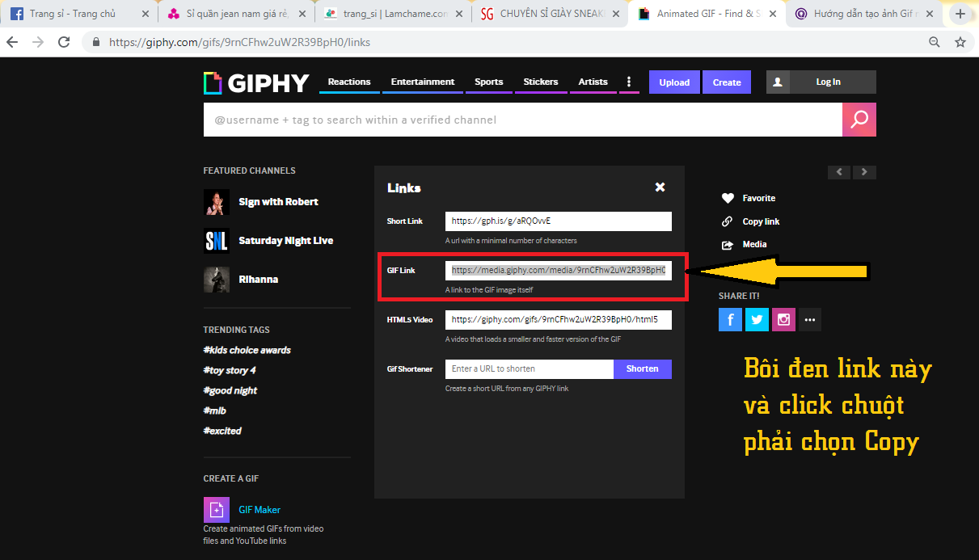Screen dimensions: 979x560
Task: Share GIF on Instagram icon
Action: [x=783, y=320]
